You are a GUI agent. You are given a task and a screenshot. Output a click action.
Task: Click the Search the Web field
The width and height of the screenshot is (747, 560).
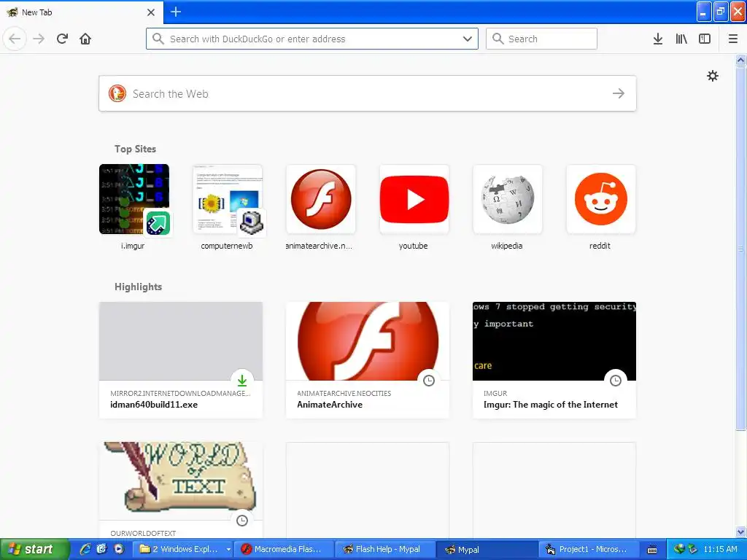[368, 93]
